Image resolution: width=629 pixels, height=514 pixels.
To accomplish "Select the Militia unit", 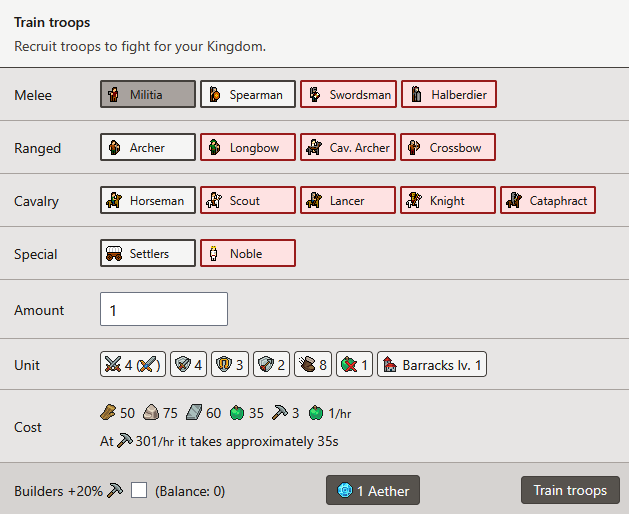I will pos(148,94).
